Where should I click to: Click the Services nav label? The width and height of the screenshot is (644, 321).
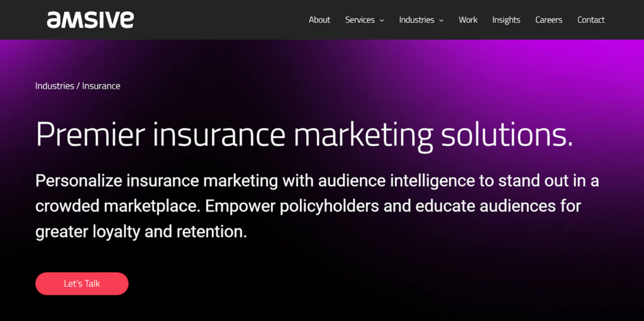pyautogui.click(x=360, y=20)
